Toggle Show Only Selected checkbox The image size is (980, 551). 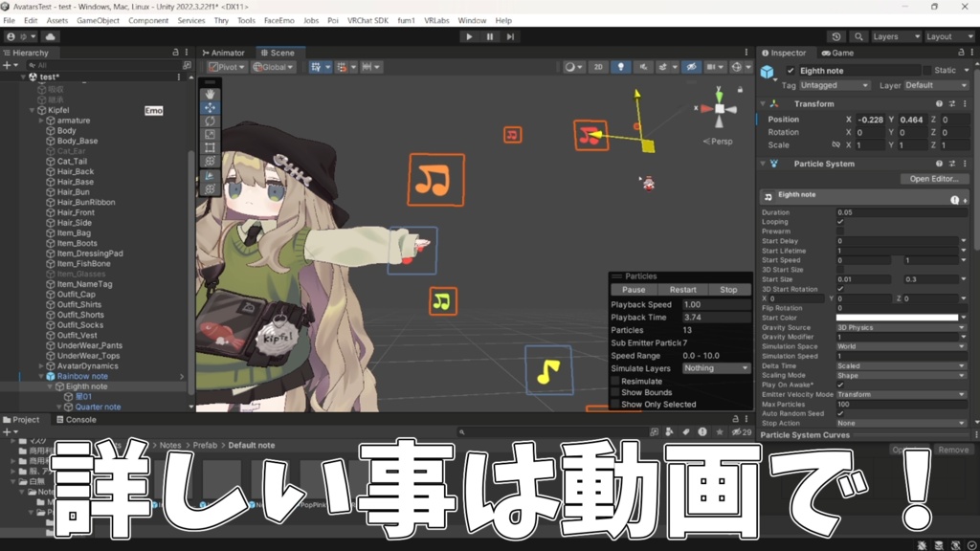(615, 405)
